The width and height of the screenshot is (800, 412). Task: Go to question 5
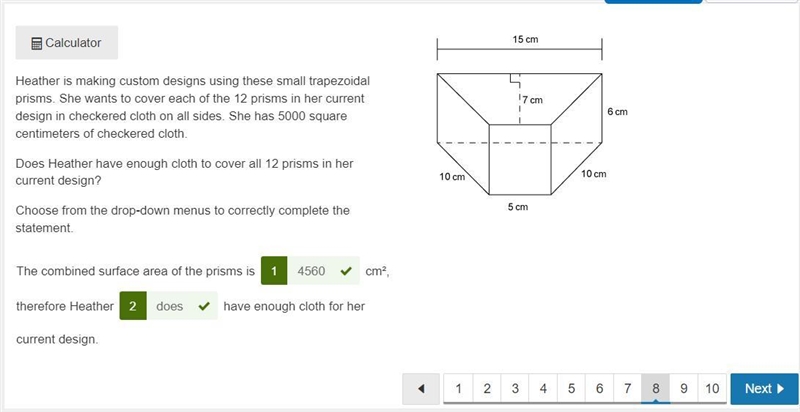(571, 389)
